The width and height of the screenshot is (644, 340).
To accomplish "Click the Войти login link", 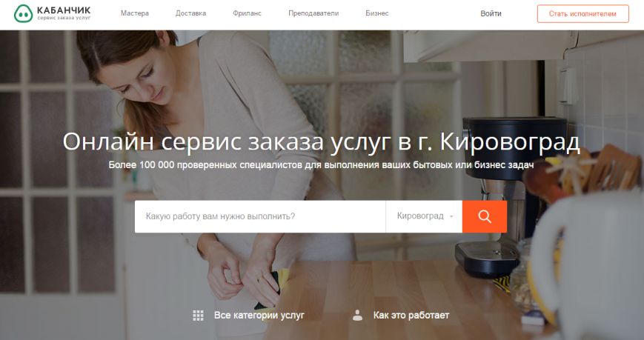I will click(x=491, y=13).
